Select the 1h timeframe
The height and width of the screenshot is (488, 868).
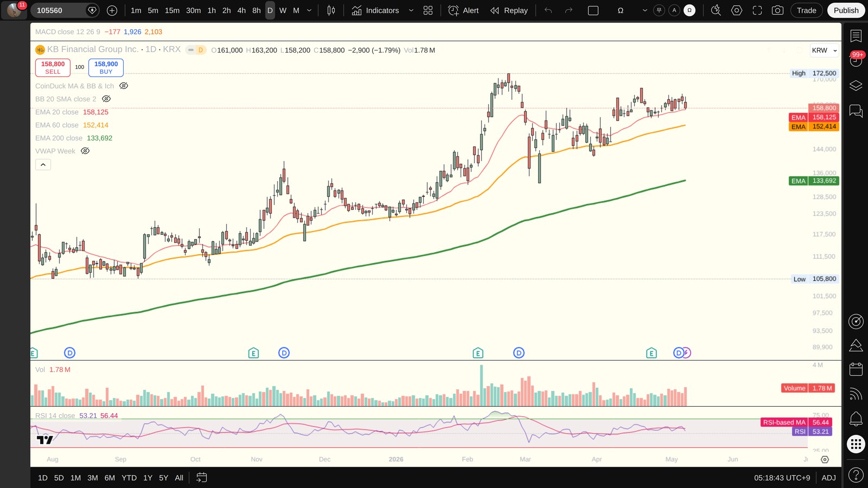[x=212, y=10]
